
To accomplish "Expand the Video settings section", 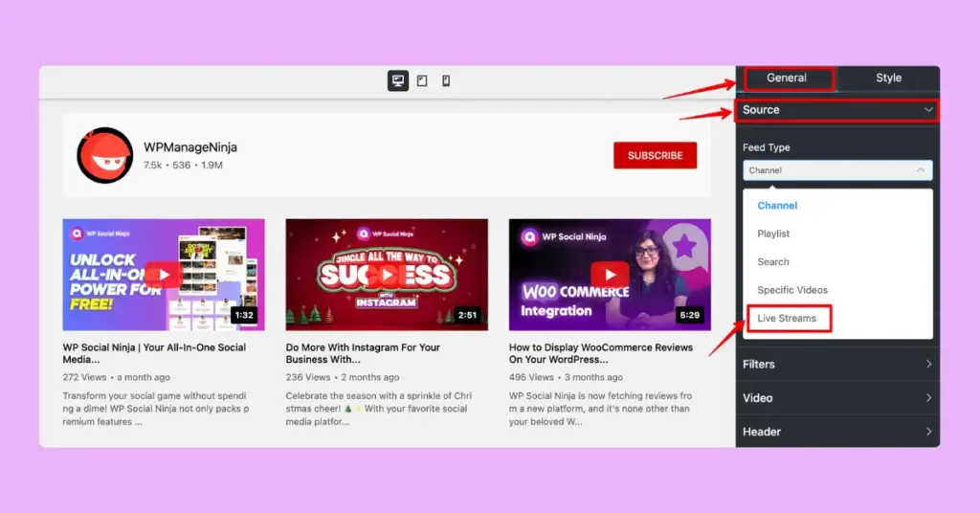I will (x=837, y=398).
